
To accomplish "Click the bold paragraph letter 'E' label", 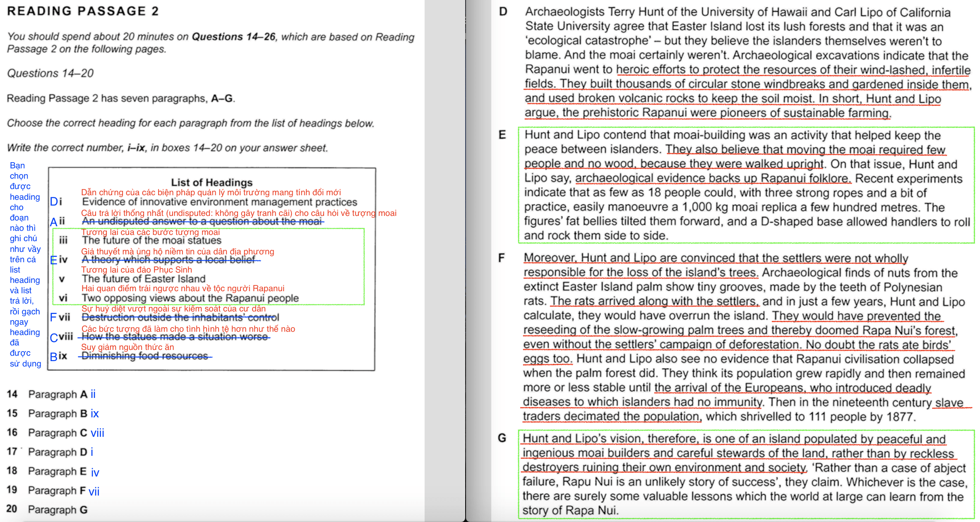I will (x=502, y=135).
